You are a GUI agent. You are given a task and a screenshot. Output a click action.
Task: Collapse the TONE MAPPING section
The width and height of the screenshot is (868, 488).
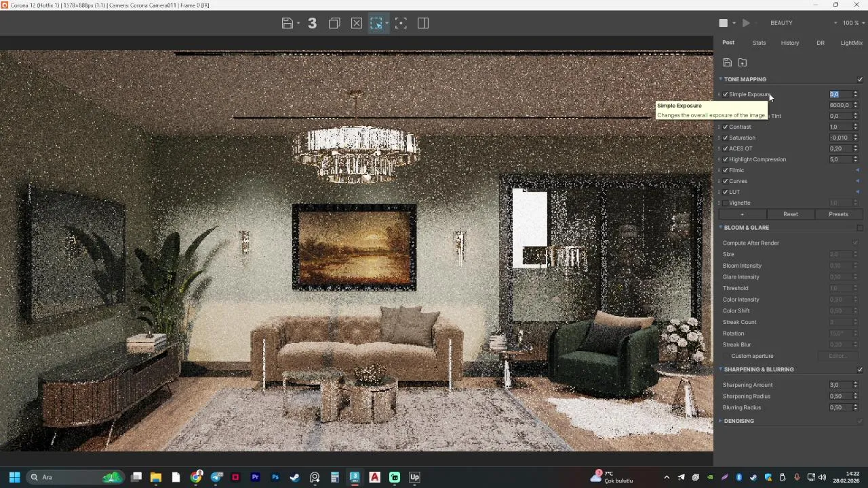721,79
